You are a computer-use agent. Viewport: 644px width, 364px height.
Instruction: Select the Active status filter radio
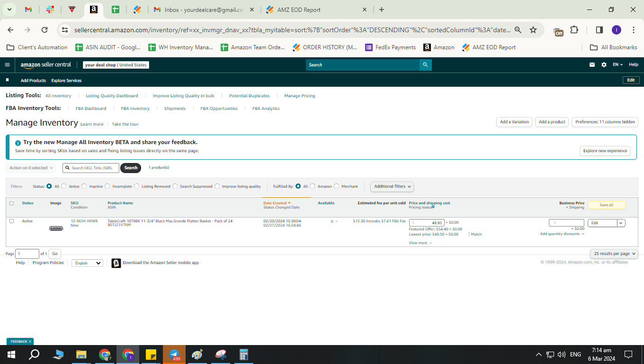[x=64, y=186]
